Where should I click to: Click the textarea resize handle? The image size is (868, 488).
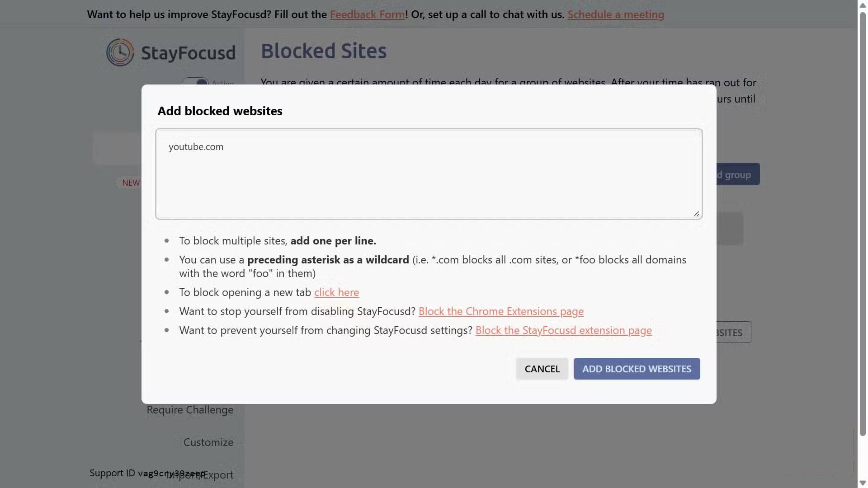(x=696, y=214)
